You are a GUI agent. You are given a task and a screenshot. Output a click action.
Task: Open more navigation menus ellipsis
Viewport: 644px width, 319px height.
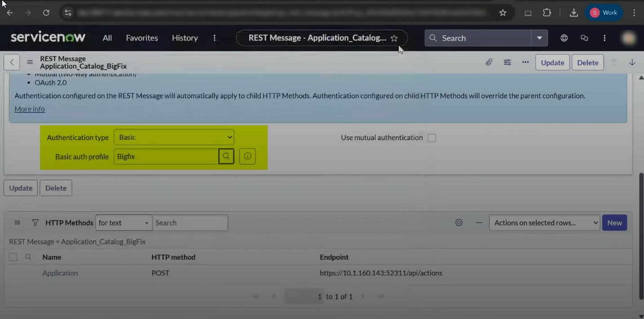[x=215, y=38]
